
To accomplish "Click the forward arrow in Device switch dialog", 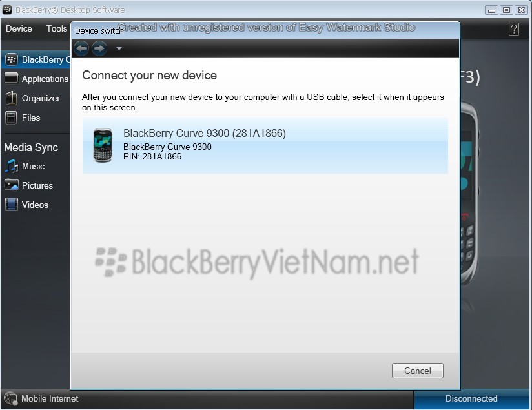I will coord(99,48).
